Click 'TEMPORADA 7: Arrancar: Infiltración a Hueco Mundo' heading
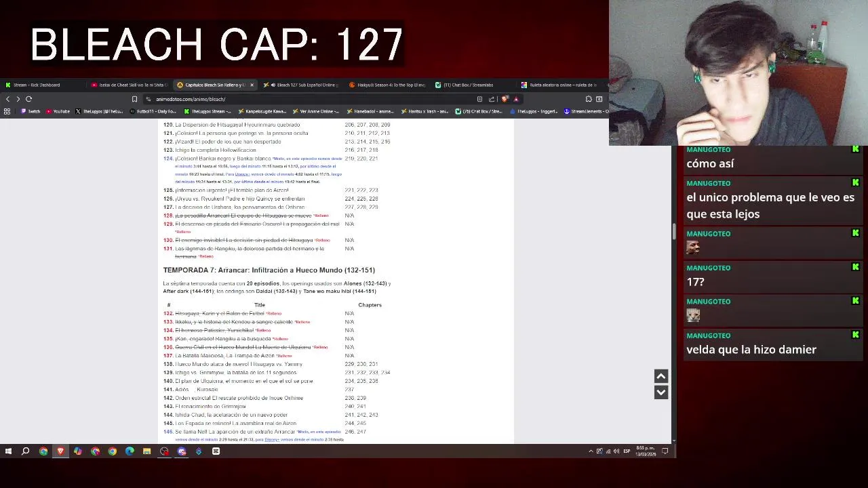This screenshot has width=868, height=488. [269, 270]
